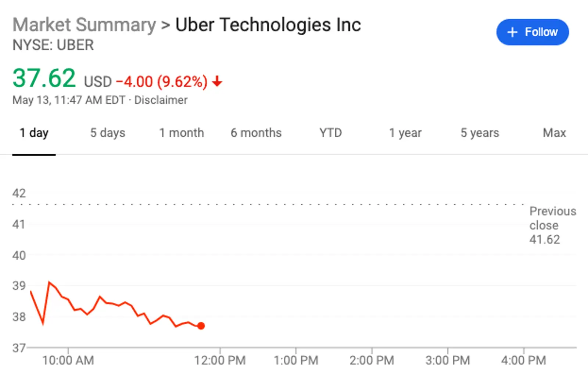The height and width of the screenshot is (374, 588).
Task: Switch to the 6 months tab
Action: tap(256, 133)
